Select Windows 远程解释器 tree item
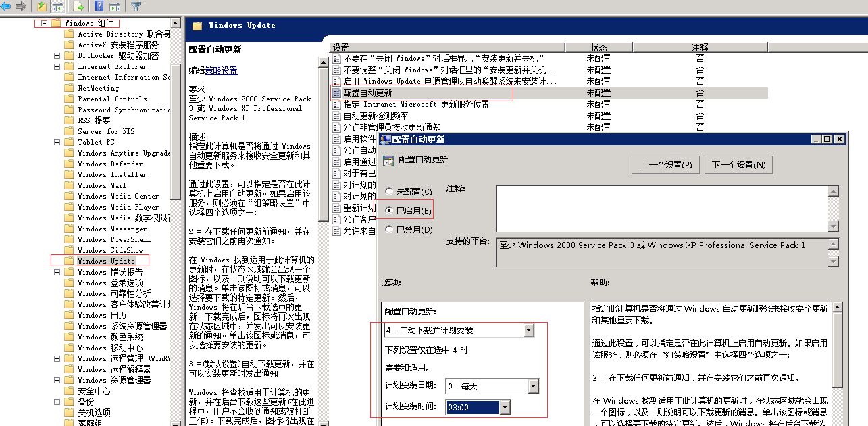The image size is (868, 426). click(114, 369)
